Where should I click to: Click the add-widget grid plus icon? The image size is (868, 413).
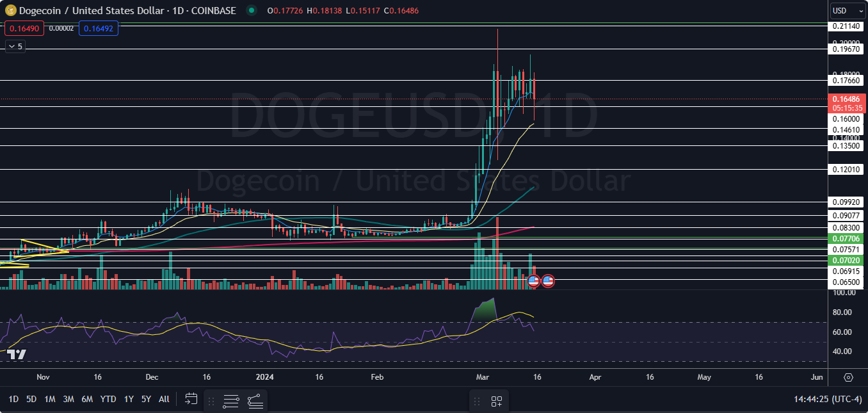[x=497, y=401]
